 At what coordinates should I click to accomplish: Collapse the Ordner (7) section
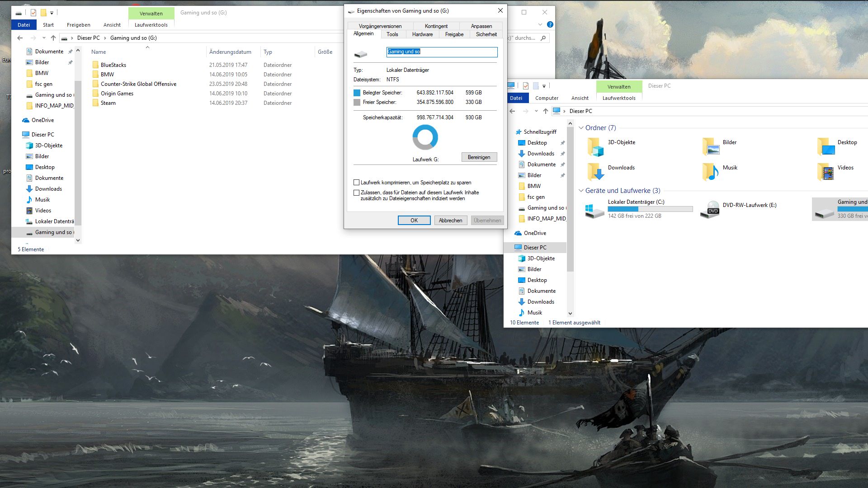point(581,128)
